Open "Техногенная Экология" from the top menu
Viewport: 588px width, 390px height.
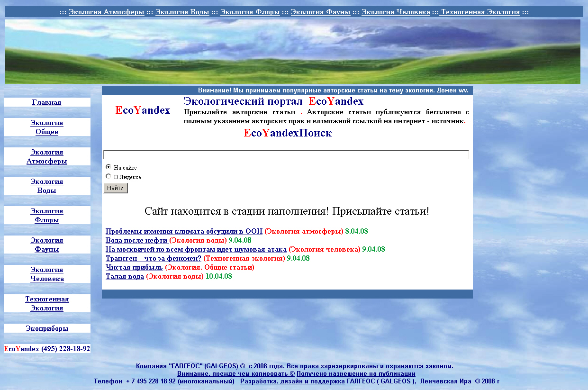click(481, 12)
